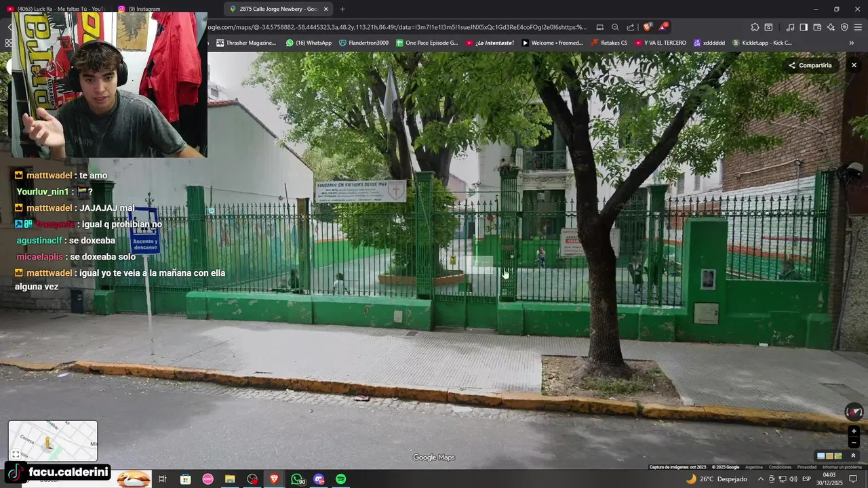Open Microsoft Store from taskbar

pyautogui.click(x=185, y=479)
